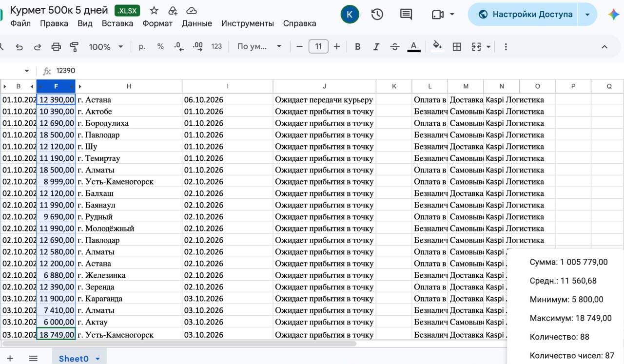Star the Курмет 500к 5 дней document
624x364 pixels.
[154, 11]
